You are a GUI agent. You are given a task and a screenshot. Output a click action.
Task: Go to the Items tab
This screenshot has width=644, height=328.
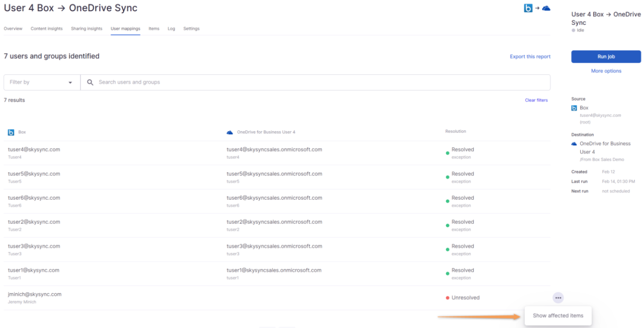(154, 29)
